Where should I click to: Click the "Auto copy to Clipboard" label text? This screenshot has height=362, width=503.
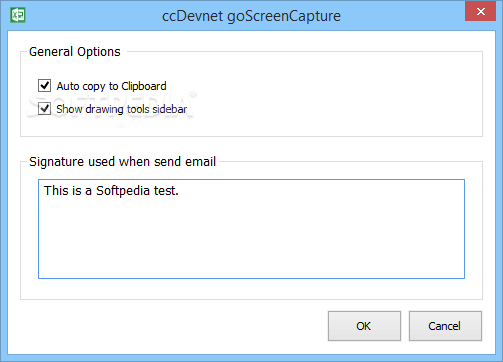(x=111, y=86)
